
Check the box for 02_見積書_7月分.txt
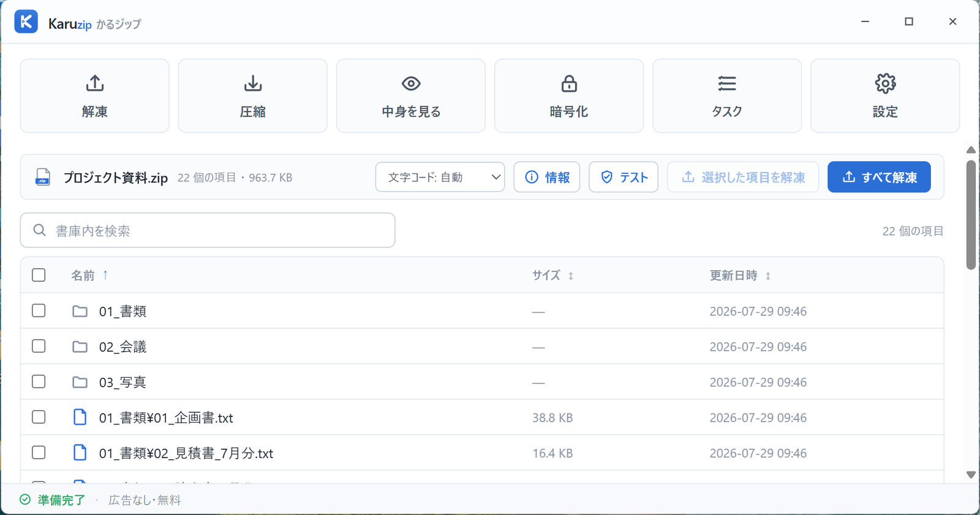click(39, 453)
